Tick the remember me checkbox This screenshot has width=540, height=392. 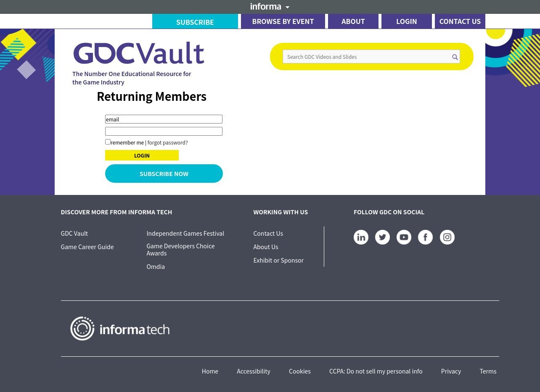[108, 142]
